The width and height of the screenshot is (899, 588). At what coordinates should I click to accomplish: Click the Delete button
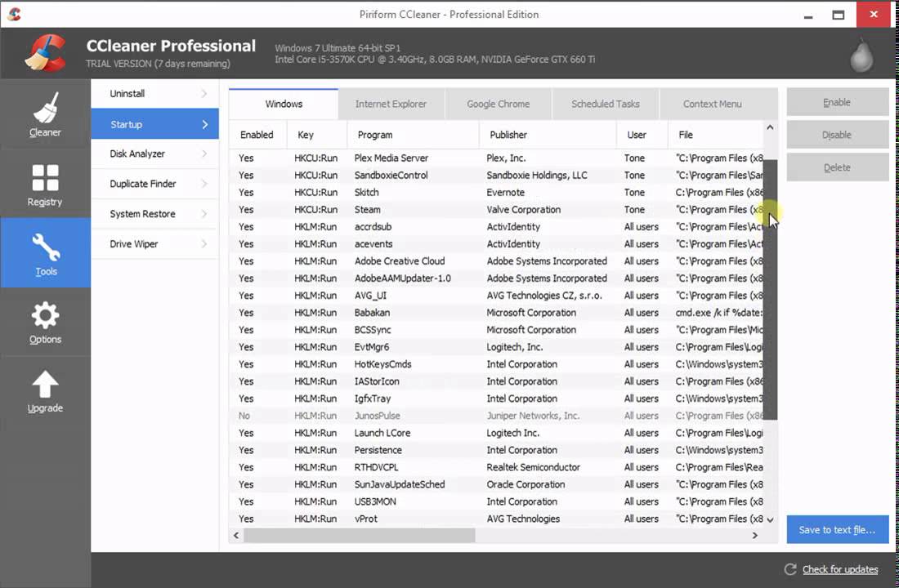point(837,167)
